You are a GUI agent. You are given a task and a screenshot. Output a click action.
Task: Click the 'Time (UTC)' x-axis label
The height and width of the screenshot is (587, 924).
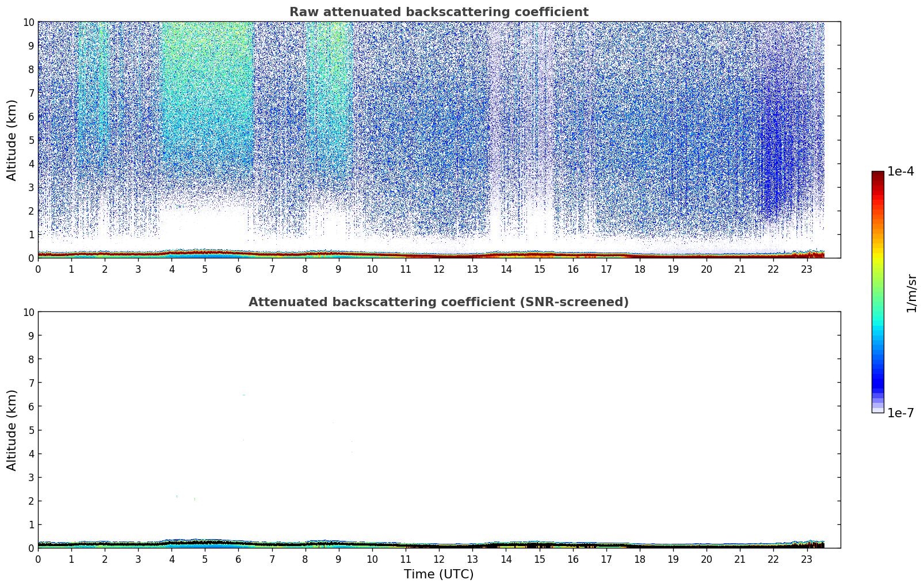(x=438, y=574)
